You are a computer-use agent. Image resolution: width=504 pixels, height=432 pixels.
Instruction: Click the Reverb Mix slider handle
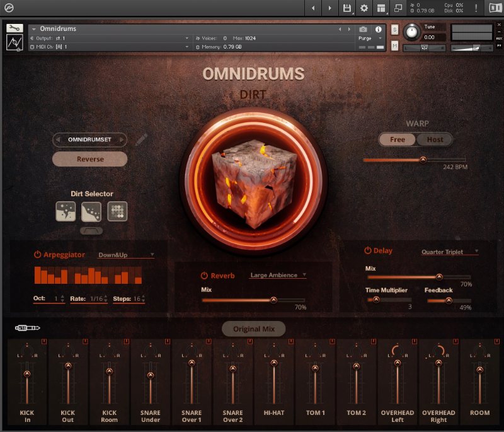273,300
